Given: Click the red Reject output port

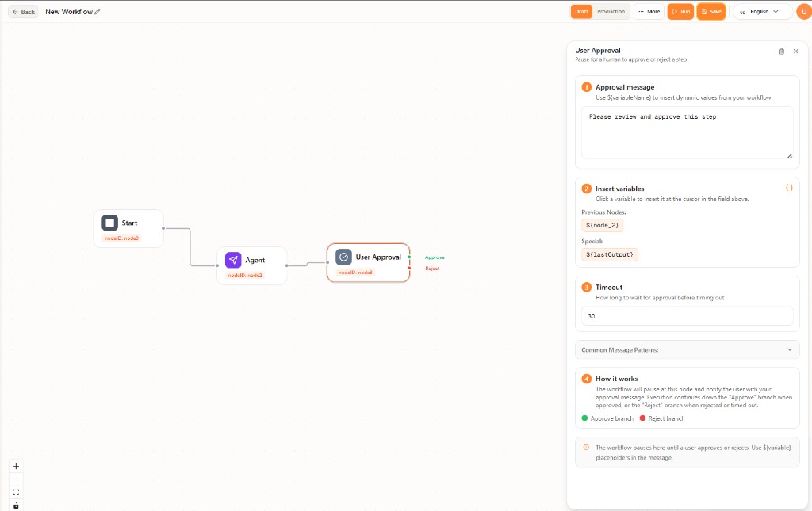Looking at the screenshot, I should point(409,268).
